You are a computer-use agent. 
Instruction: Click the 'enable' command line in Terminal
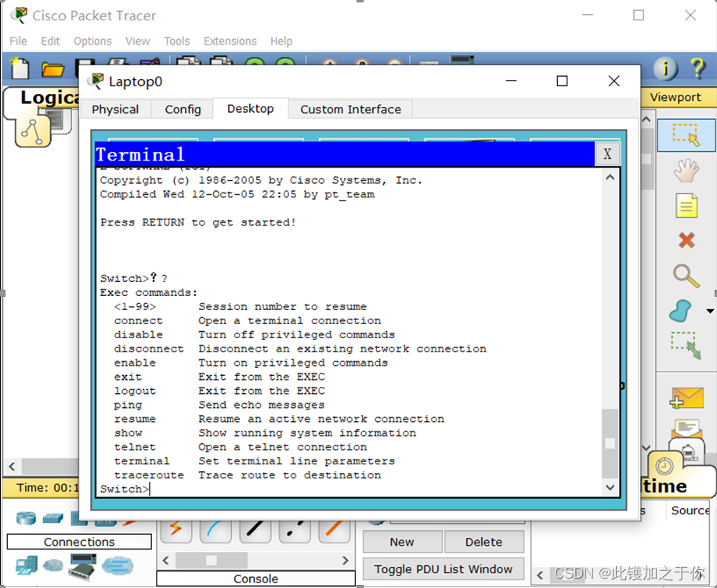(x=251, y=363)
